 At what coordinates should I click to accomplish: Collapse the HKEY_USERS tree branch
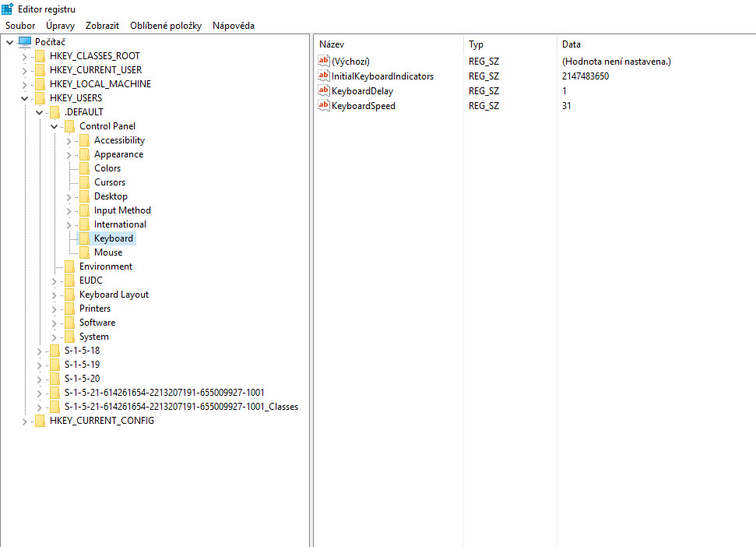[x=25, y=98]
